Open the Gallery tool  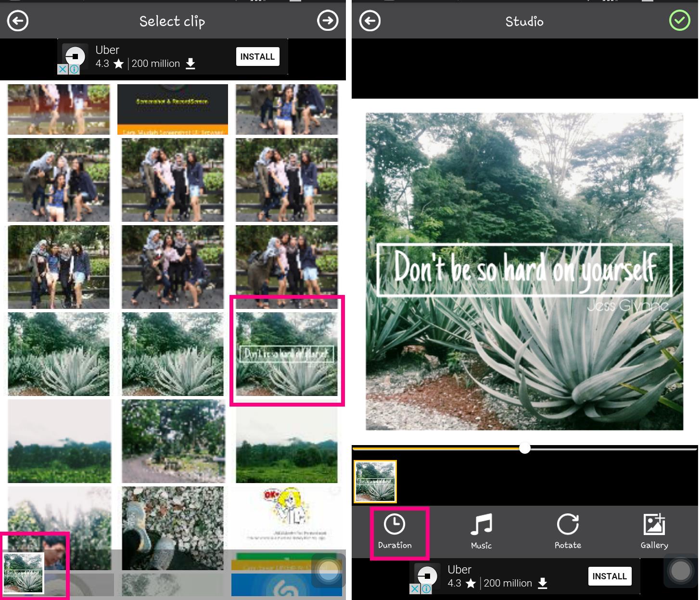point(654,532)
